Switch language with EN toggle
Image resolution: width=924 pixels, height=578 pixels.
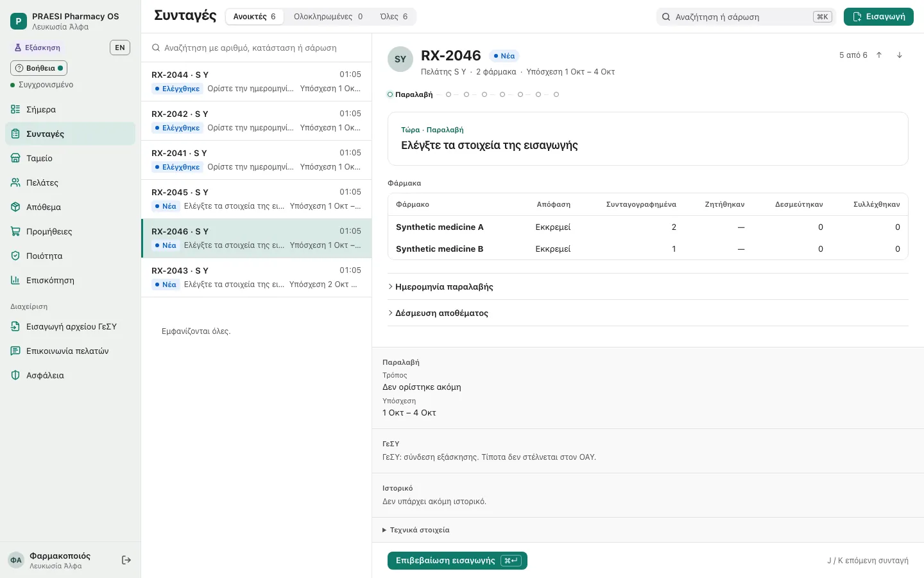(x=120, y=48)
